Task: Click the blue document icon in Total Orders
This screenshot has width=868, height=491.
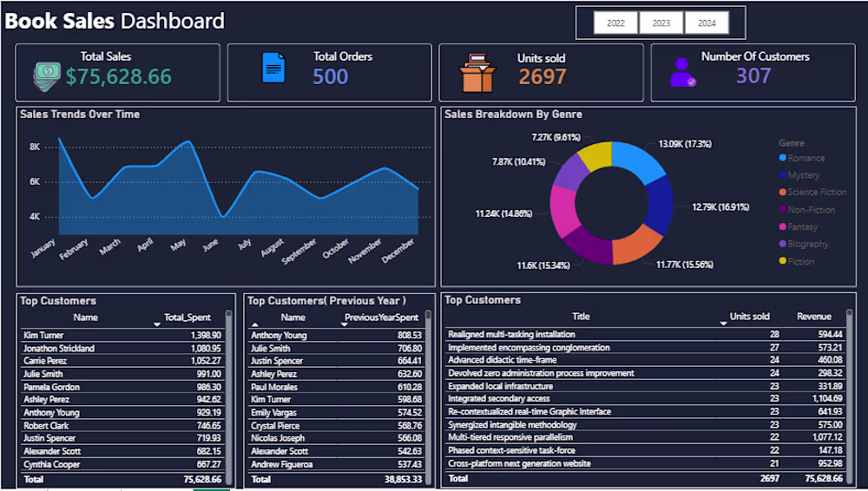Action: (273, 68)
